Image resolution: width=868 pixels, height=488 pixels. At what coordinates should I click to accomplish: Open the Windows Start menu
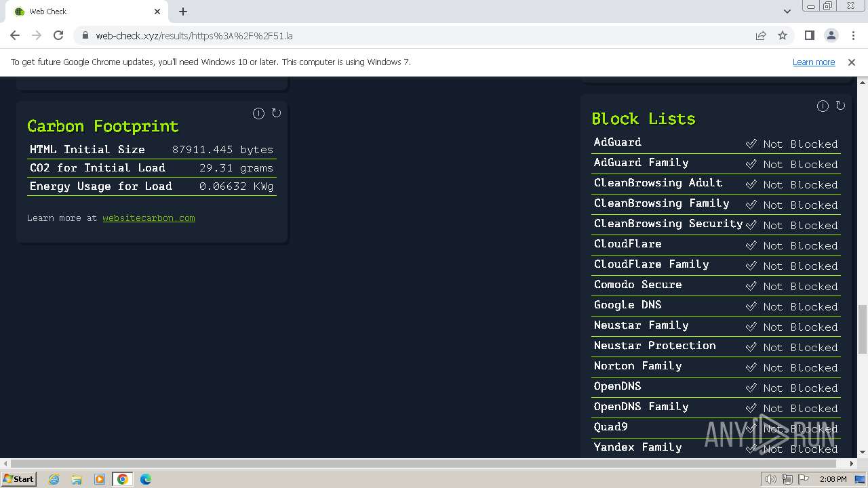18,479
